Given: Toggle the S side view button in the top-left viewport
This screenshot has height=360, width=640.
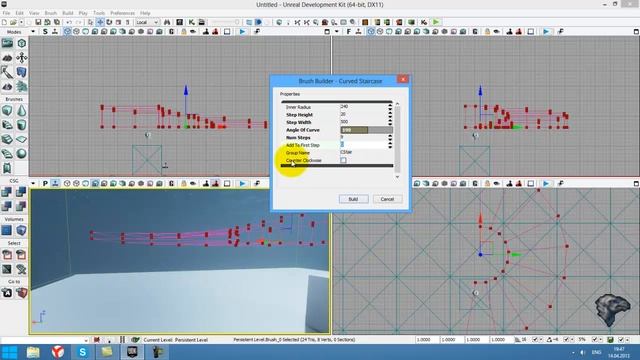Looking at the screenshot, I should (x=45, y=31).
